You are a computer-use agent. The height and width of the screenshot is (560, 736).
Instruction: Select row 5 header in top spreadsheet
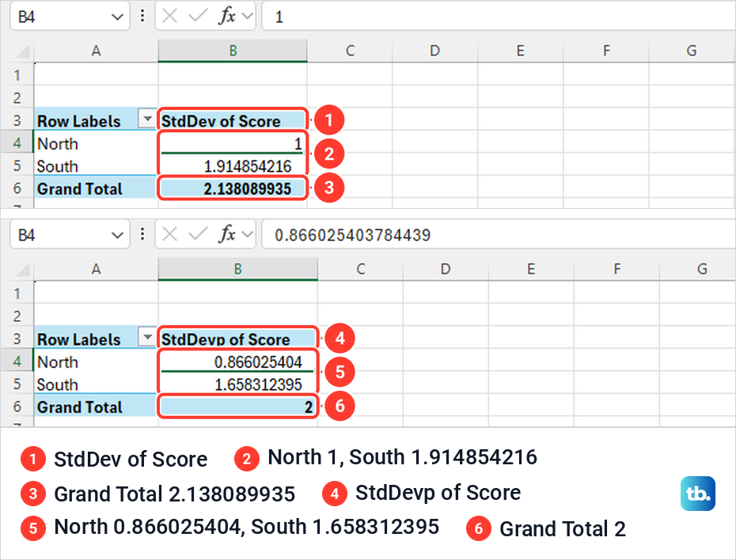coord(17,165)
